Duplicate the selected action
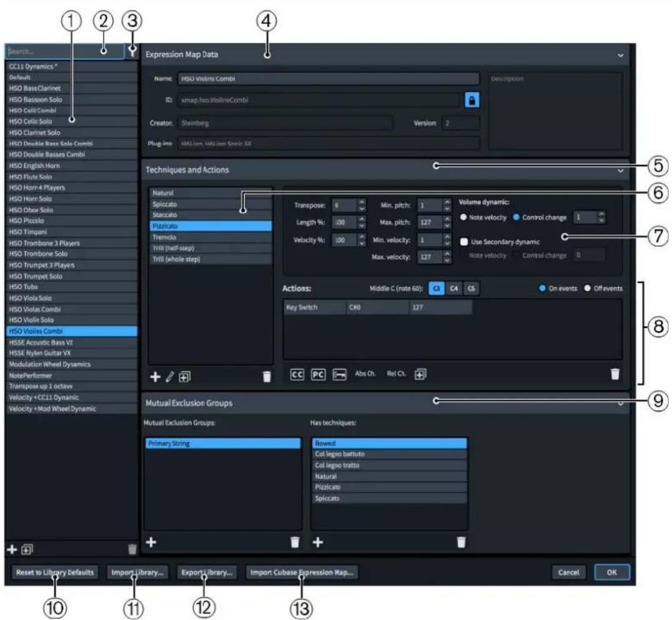The image size is (672, 620). coord(420,374)
